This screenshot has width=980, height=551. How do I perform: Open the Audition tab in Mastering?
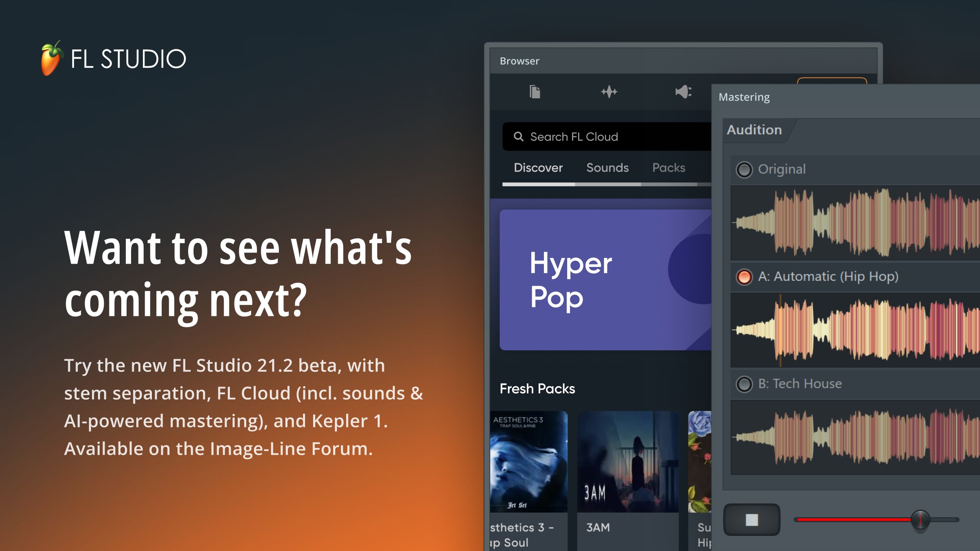pos(755,130)
